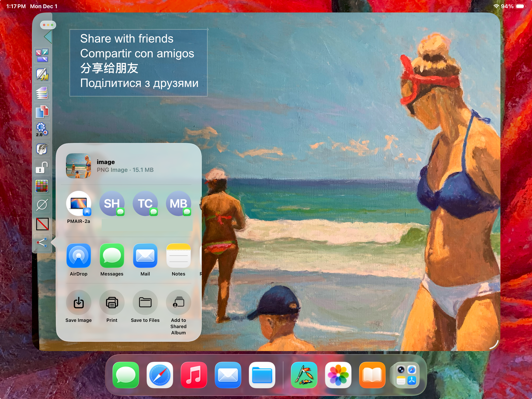Tap the time '1:17 PM' in status bar
532x399 pixels.
16,6
